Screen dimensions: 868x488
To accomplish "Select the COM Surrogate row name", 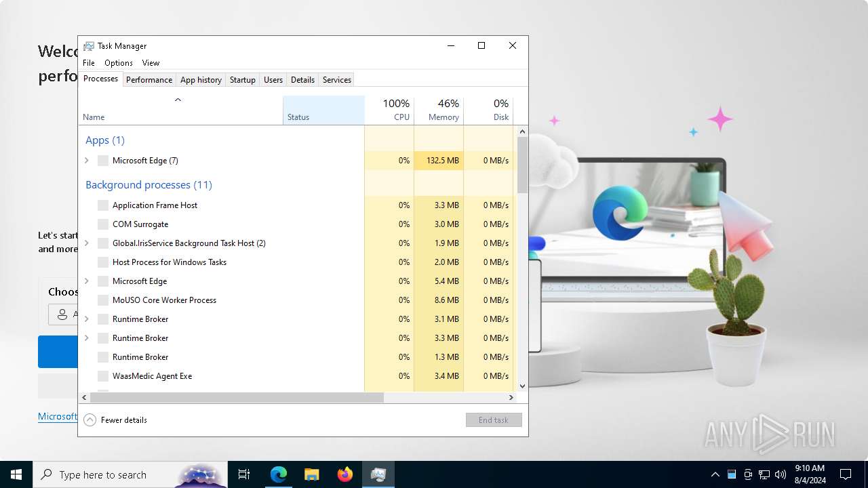I will [x=140, y=224].
